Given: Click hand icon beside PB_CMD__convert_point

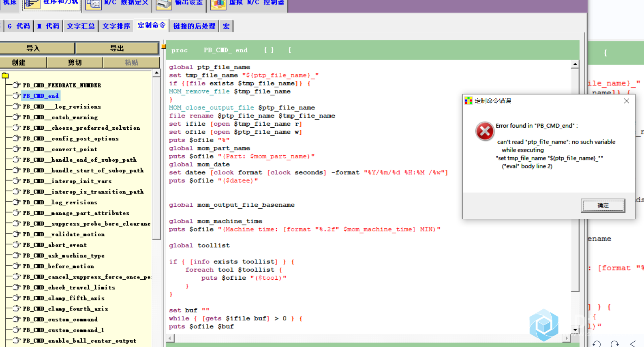Looking at the screenshot, I should 17,149.
